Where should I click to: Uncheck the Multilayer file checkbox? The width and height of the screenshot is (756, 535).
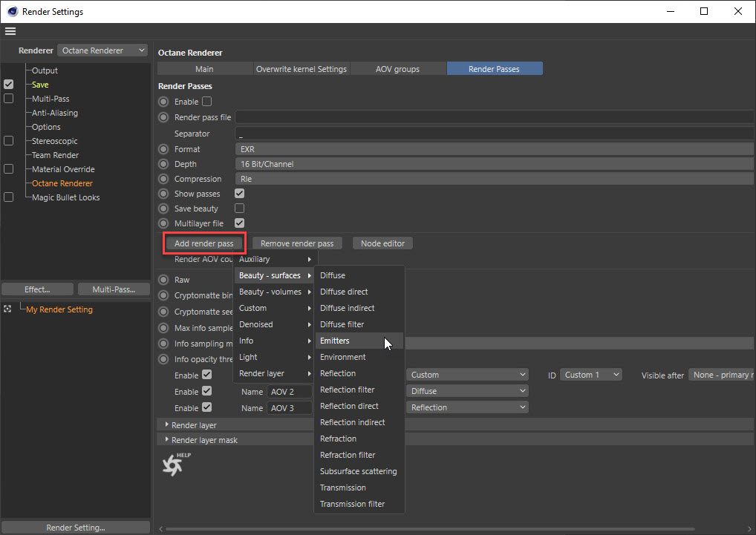239,223
